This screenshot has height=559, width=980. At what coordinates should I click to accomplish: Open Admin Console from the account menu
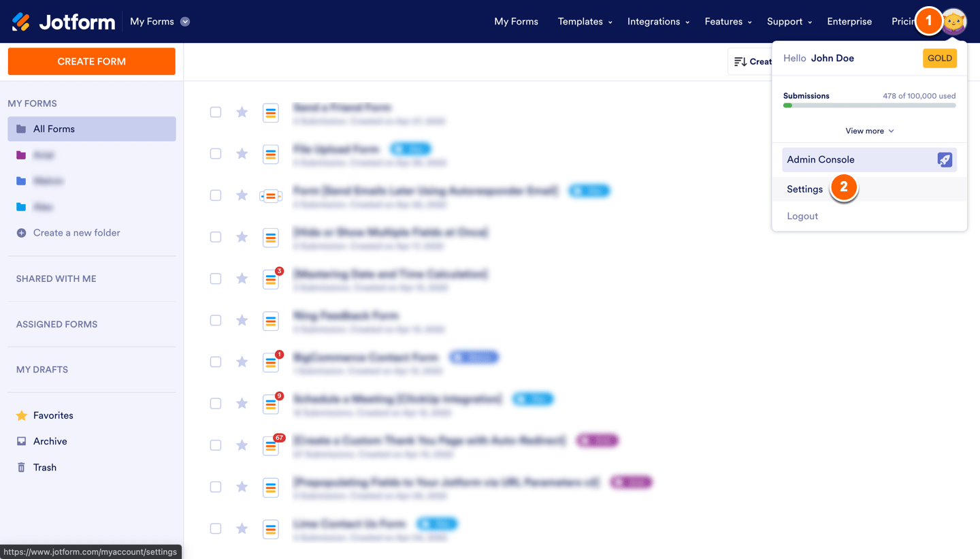point(870,160)
